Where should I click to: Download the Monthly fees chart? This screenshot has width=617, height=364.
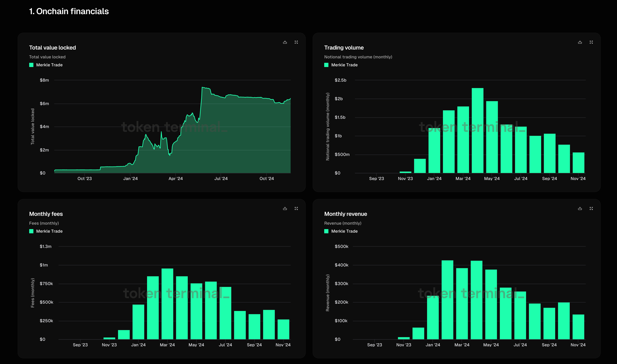point(285,209)
